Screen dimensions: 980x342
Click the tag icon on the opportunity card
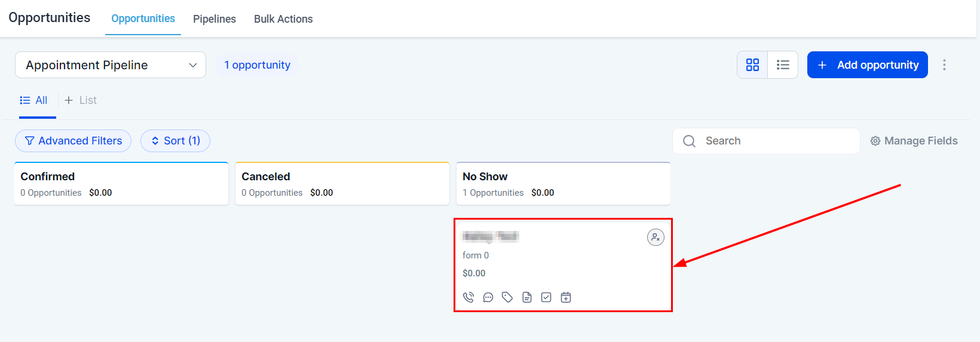[507, 297]
